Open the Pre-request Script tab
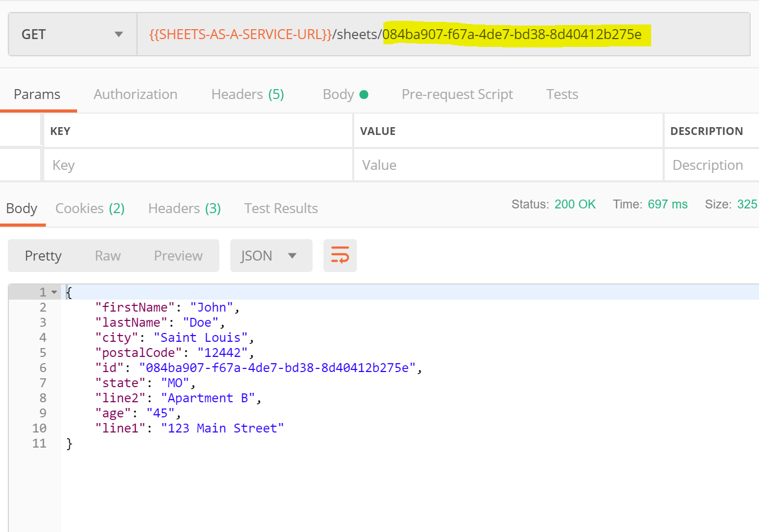Image resolution: width=759 pixels, height=532 pixels. 457,94
